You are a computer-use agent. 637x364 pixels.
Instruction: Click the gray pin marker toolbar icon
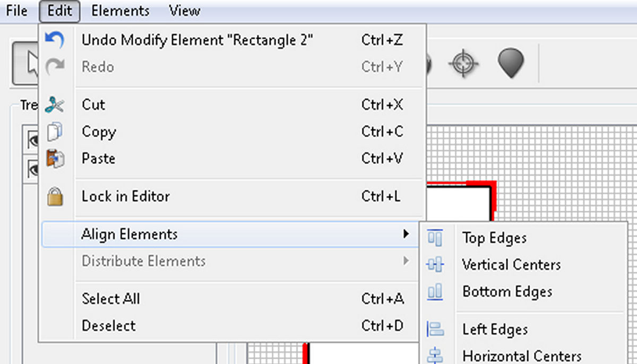coord(511,64)
